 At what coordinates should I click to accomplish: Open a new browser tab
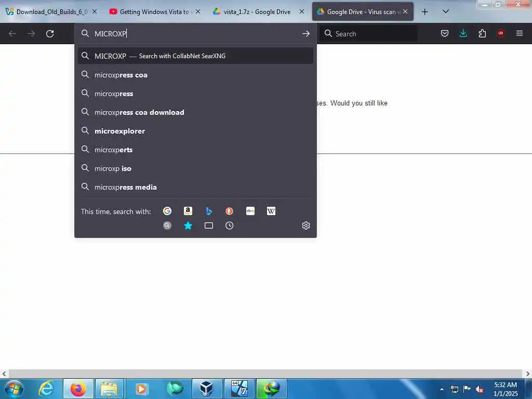coord(424,12)
